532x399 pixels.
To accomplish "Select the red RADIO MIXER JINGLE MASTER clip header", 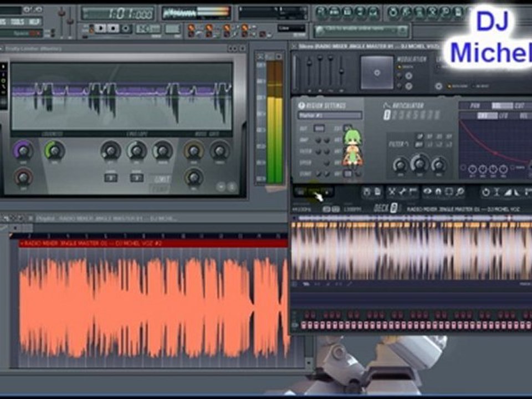I will [154, 244].
